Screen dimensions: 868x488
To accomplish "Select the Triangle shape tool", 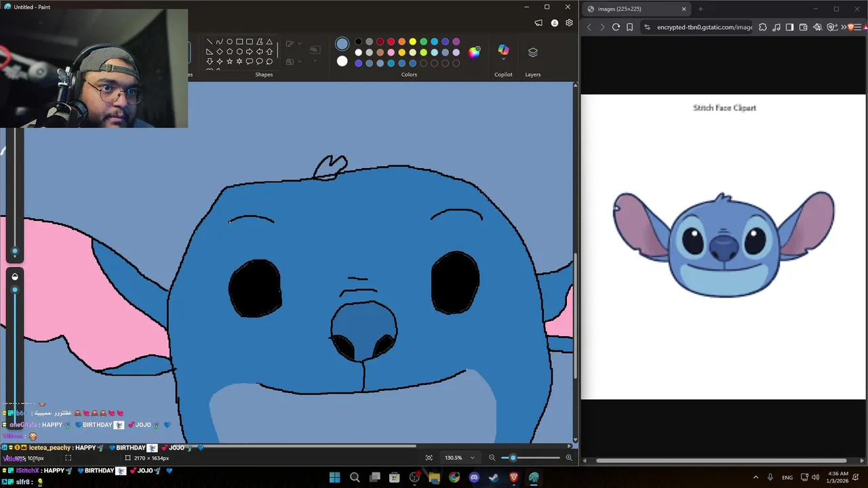I will click(269, 41).
